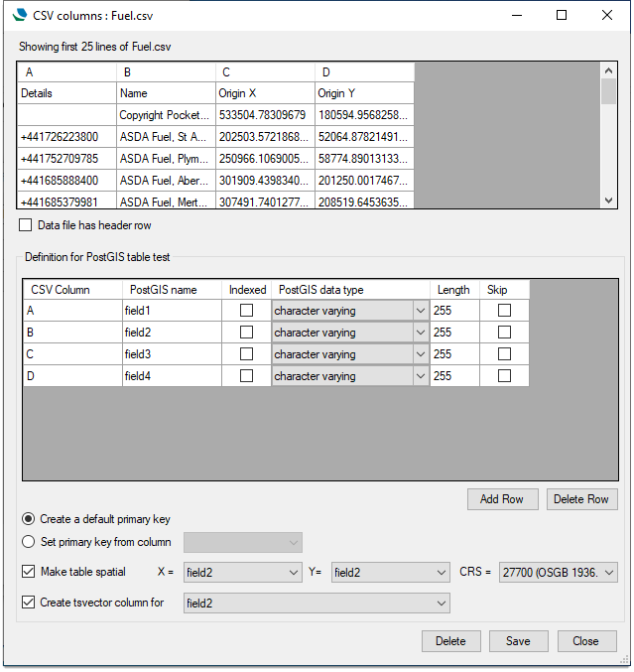Click the Delete Row button
Viewport: 634px width, 672px height.
click(x=581, y=499)
